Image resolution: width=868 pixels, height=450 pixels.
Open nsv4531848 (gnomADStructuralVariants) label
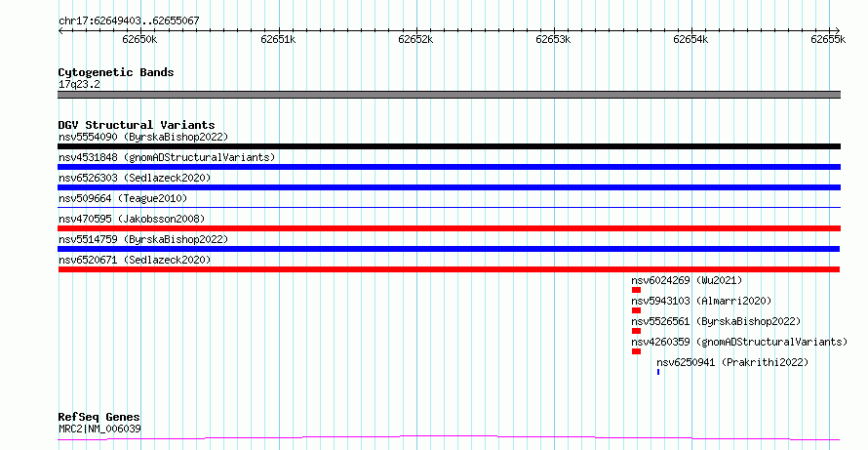[x=167, y=157]
